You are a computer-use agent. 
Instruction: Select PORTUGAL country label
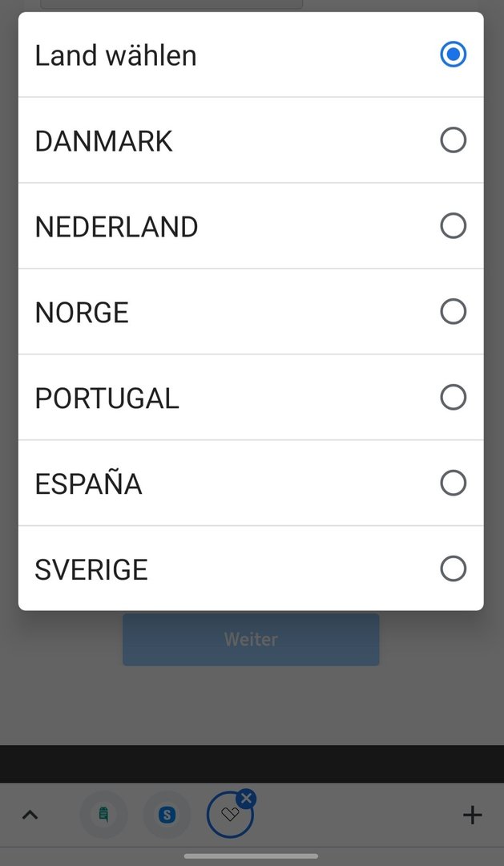coord(107,399)
